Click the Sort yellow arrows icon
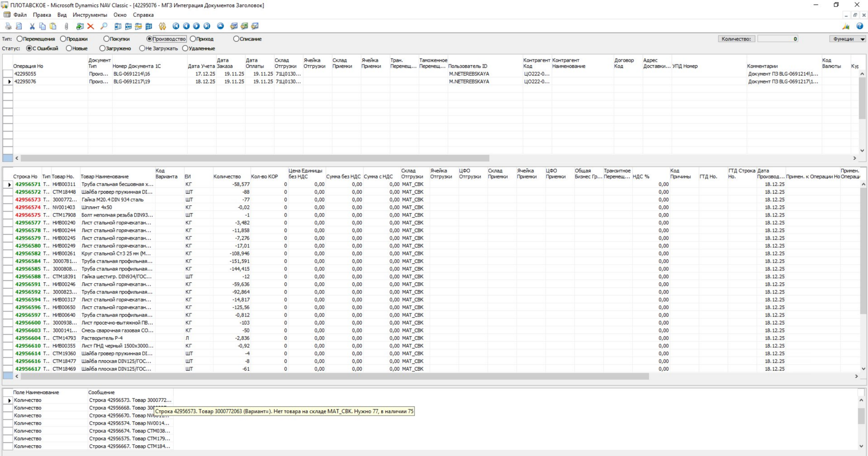This screenshot has width=868, height=456. [x=162, y=26]
